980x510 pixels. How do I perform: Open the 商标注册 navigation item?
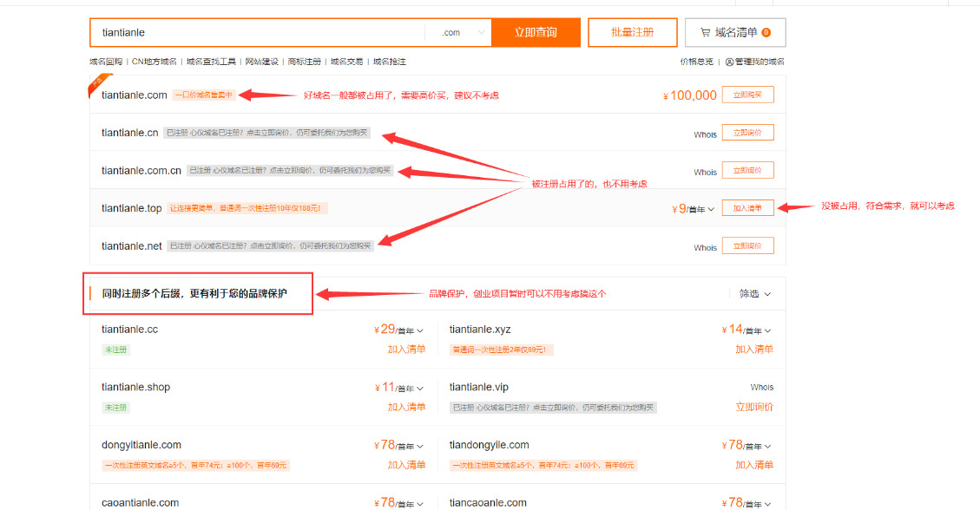point(304,62)
